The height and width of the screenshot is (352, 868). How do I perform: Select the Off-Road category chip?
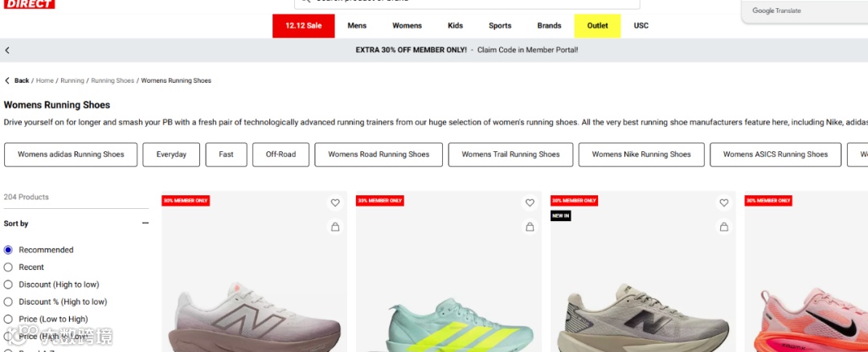[280, 154]
